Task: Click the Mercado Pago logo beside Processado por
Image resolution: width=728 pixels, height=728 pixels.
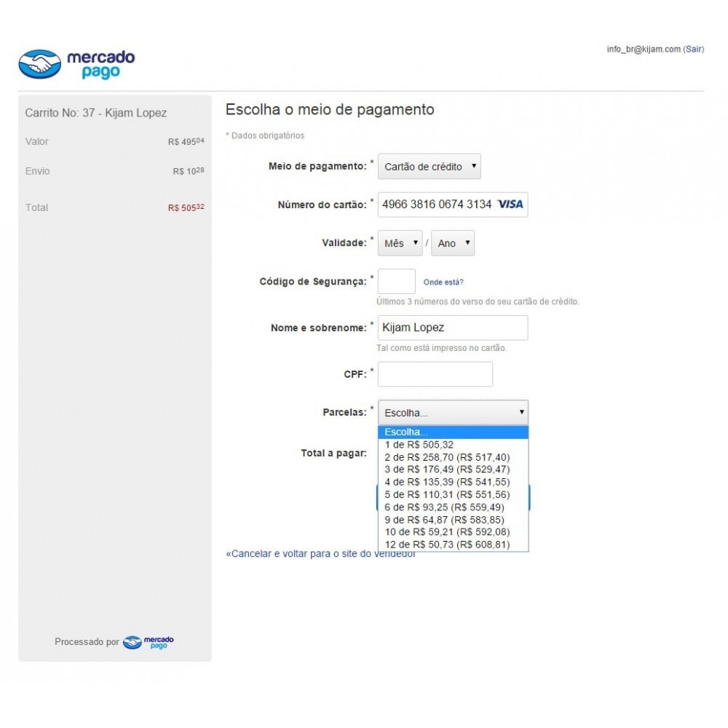Action: click(148, 642)
